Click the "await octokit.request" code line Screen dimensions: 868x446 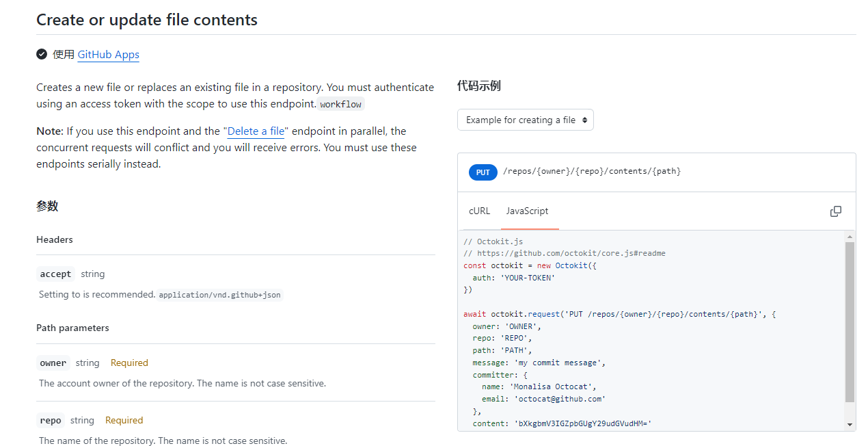pyautogui.click(x=620, y=314)
